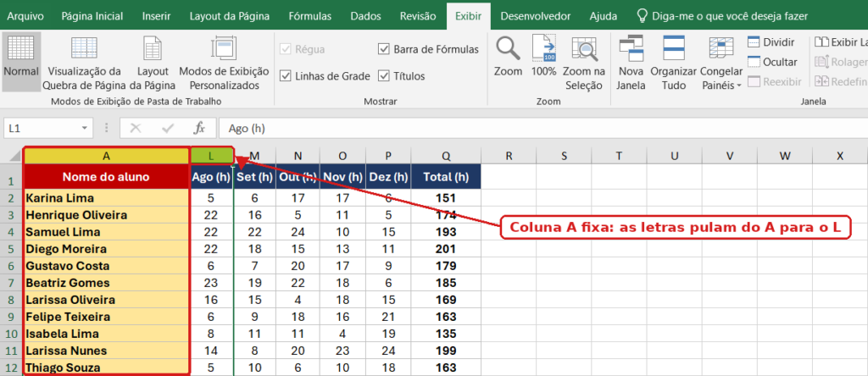
Task: Open a Nova Janela
Action: pos(632,63)
